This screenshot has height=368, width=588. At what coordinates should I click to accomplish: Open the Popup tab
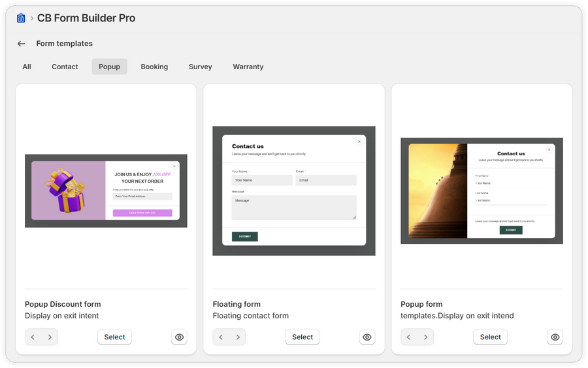(110, 67)
